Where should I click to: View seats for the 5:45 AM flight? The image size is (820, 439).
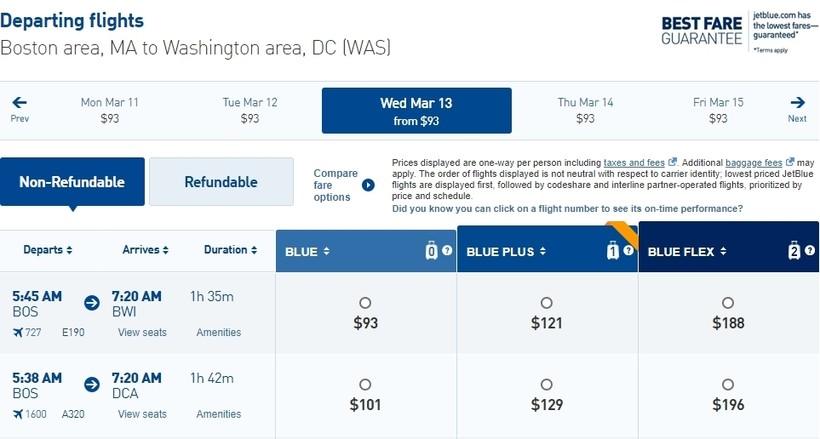142,332
